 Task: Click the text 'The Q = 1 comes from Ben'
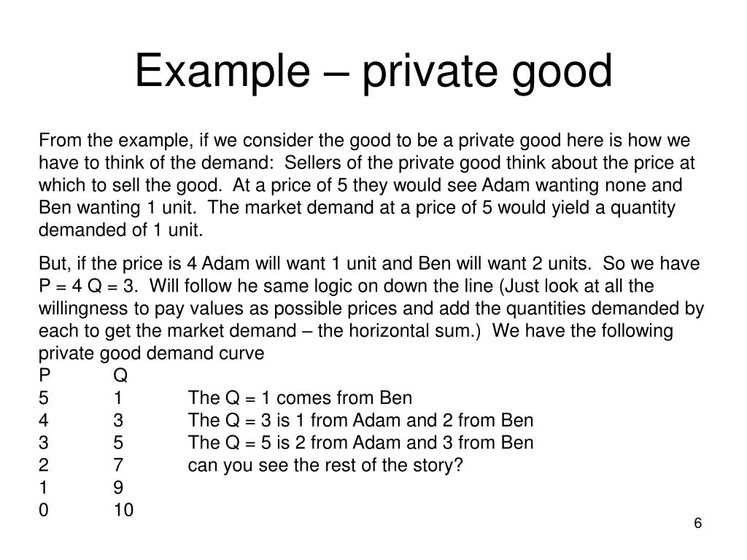click(x=300, y=397)
